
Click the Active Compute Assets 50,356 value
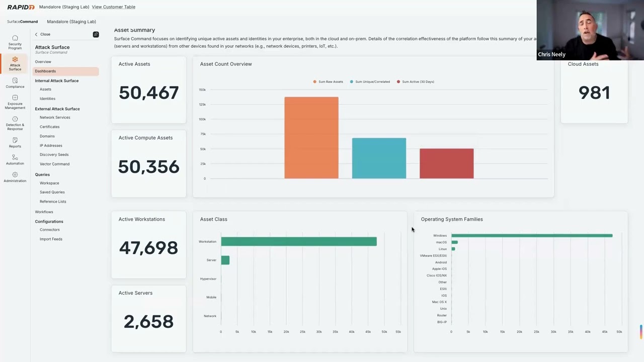(x=148, y=167)
